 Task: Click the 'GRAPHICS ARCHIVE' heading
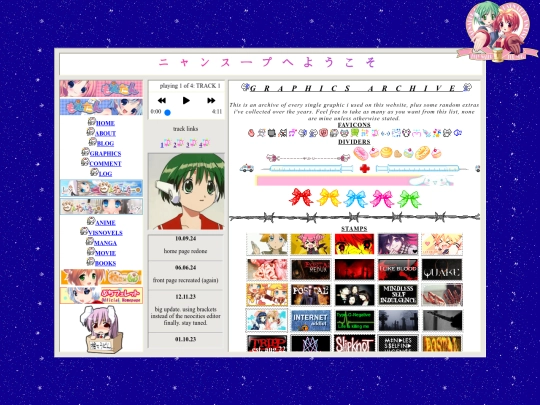click(x=356, y=89)
